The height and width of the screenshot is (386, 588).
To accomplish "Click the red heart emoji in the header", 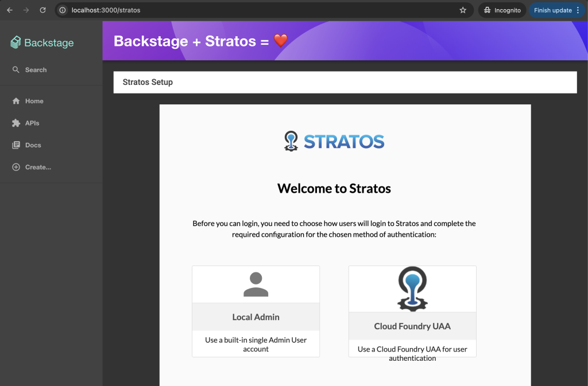I will (280, 41).
